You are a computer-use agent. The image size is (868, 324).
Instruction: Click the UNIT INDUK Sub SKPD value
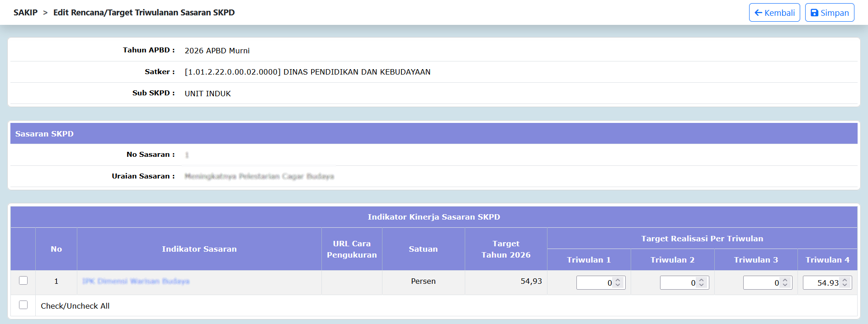(208, 94)
